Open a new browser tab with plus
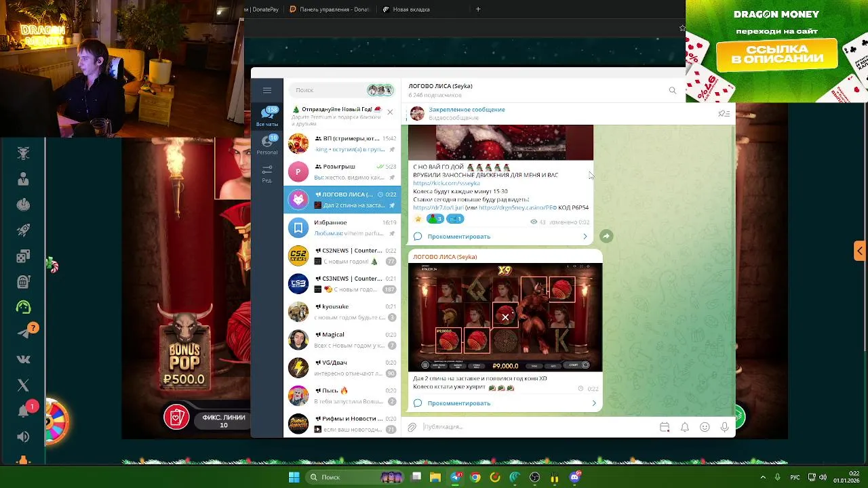 (x=478, y=9)
